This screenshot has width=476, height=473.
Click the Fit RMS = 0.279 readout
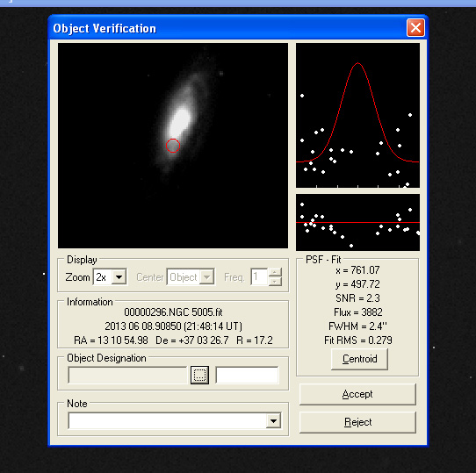click(x=358, y=340)
